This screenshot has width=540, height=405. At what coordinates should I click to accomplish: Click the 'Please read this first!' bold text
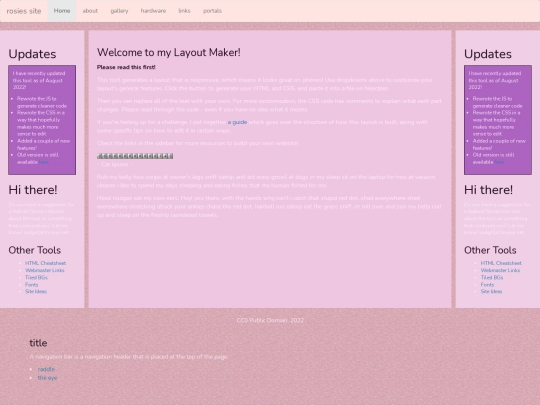(x=126, y=67)
